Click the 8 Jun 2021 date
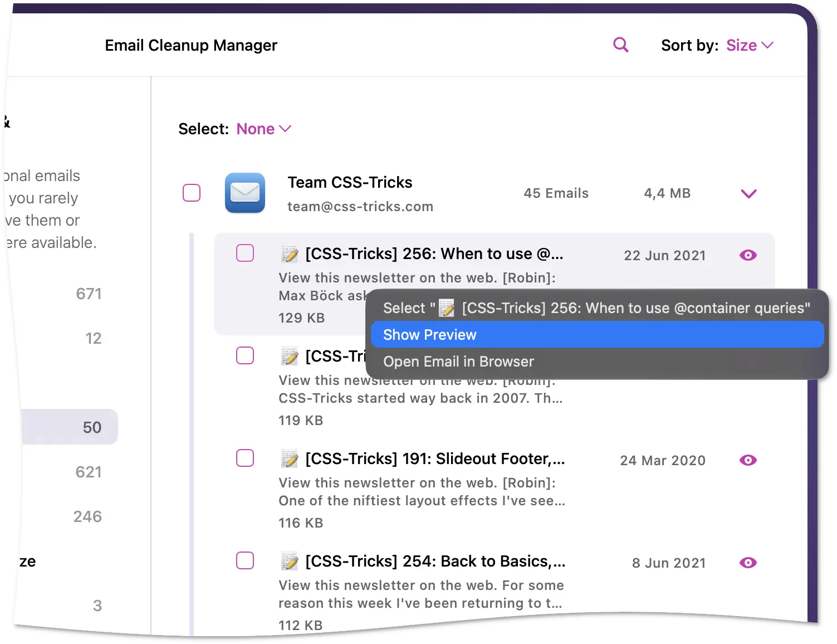This screenshot has width=837, height=644. pyautogui.click(x=669, y=563)
